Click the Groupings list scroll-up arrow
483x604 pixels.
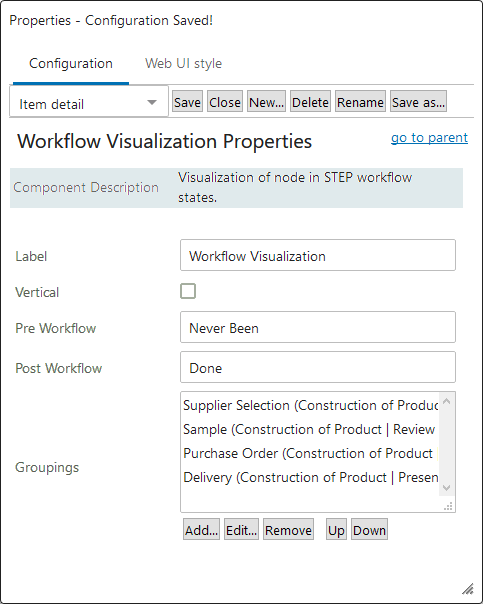point(447,401)
